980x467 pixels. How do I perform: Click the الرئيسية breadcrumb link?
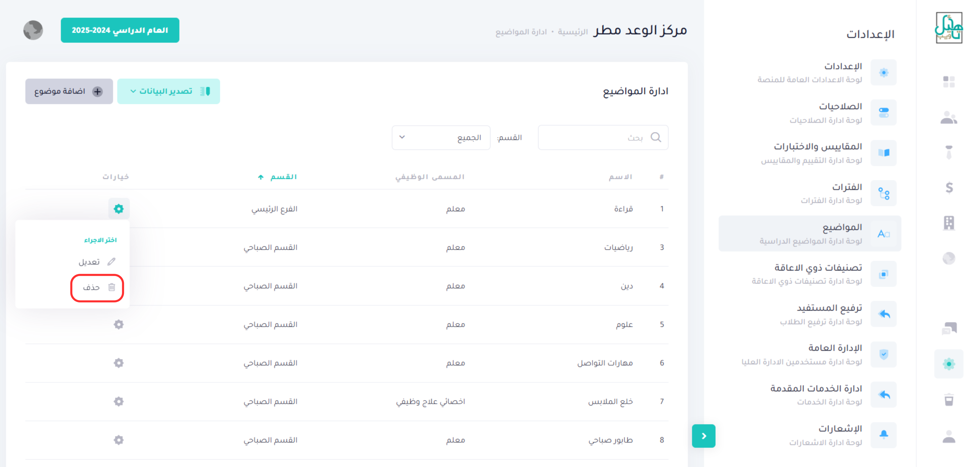573,32
